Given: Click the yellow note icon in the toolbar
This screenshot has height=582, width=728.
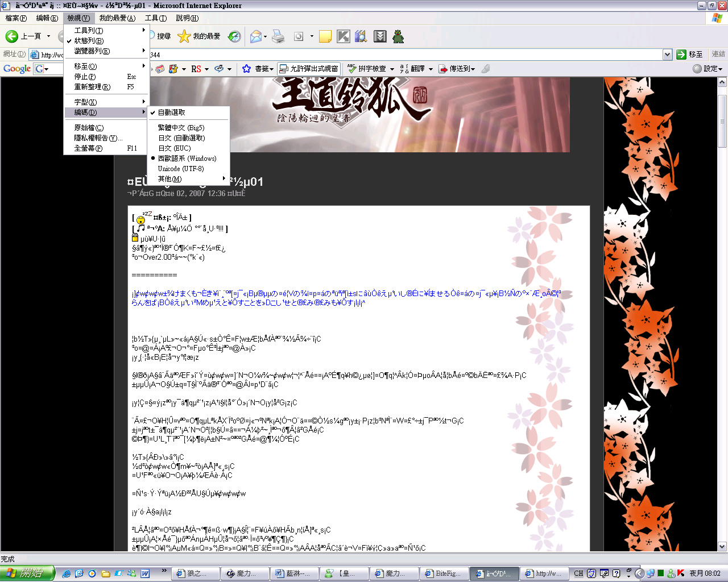Looking at the screenshot, I should 325,36.
